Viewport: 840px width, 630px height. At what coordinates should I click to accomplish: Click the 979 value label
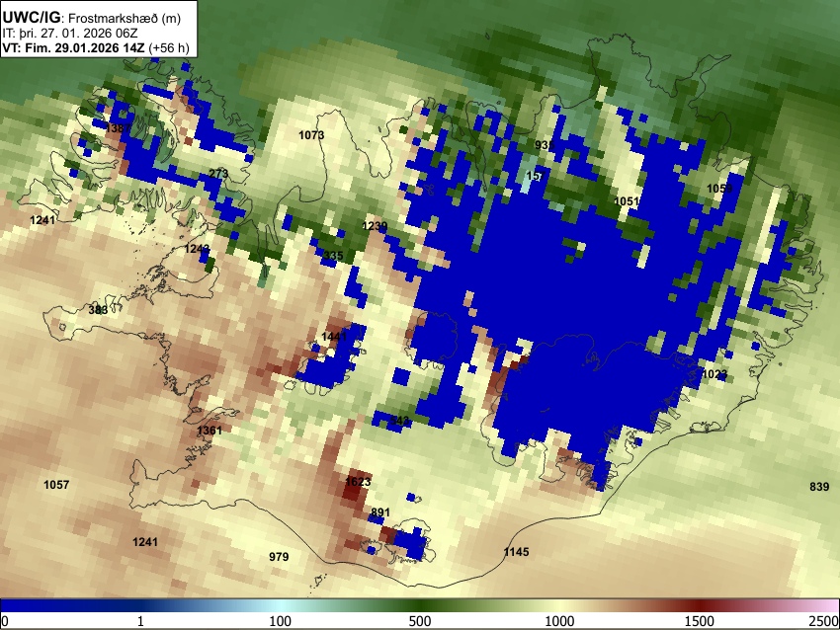(x=279, y=557)
